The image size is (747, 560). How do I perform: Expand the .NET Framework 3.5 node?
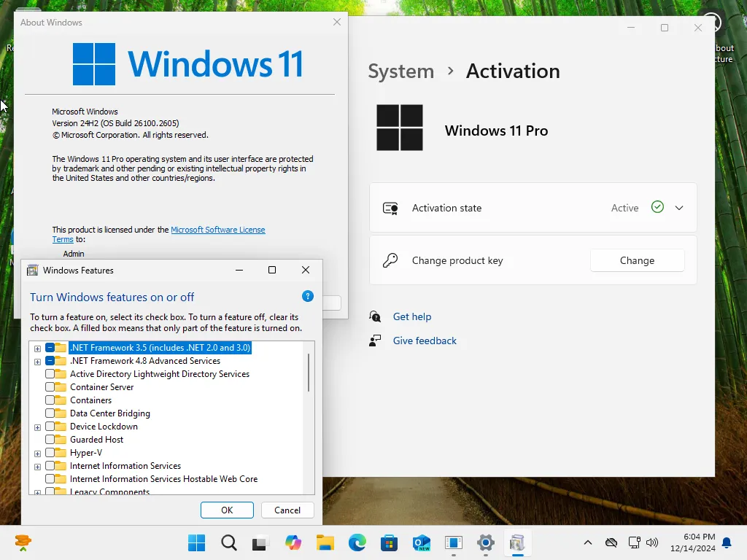pos(37,349)
